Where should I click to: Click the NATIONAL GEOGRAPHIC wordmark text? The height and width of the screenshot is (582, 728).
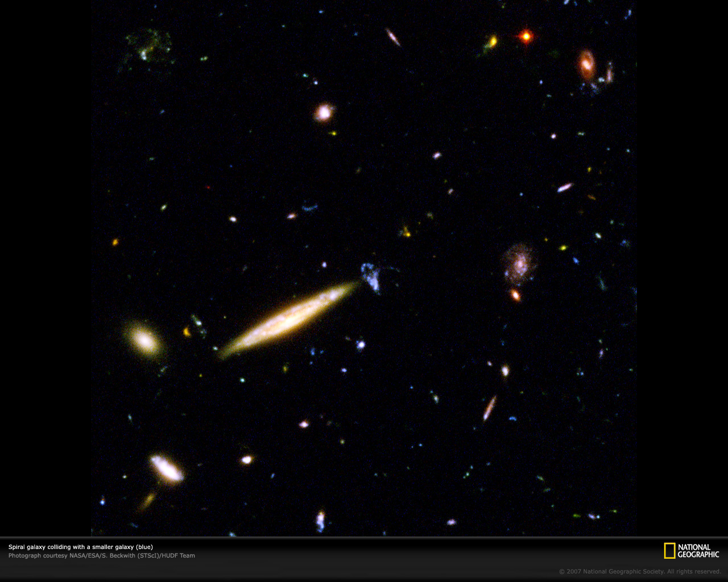[x=698, y=551]
